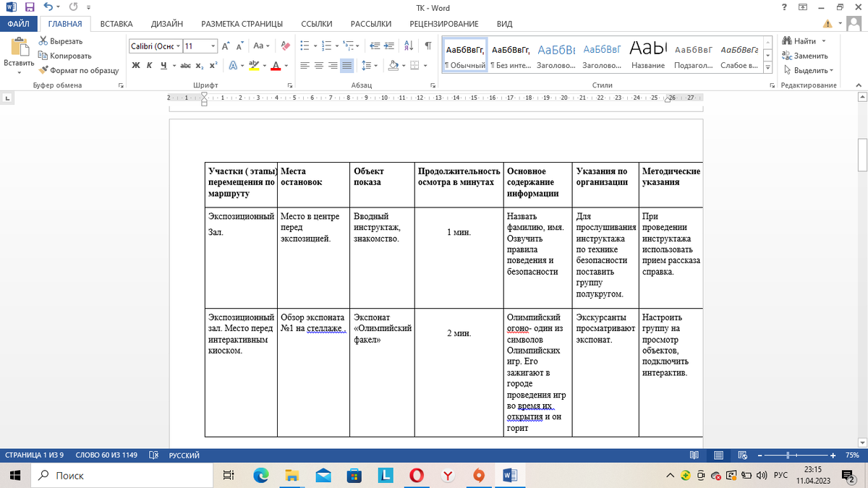
Task: Open the highlight color dropdown arrow
Action: tap(264, 65)
